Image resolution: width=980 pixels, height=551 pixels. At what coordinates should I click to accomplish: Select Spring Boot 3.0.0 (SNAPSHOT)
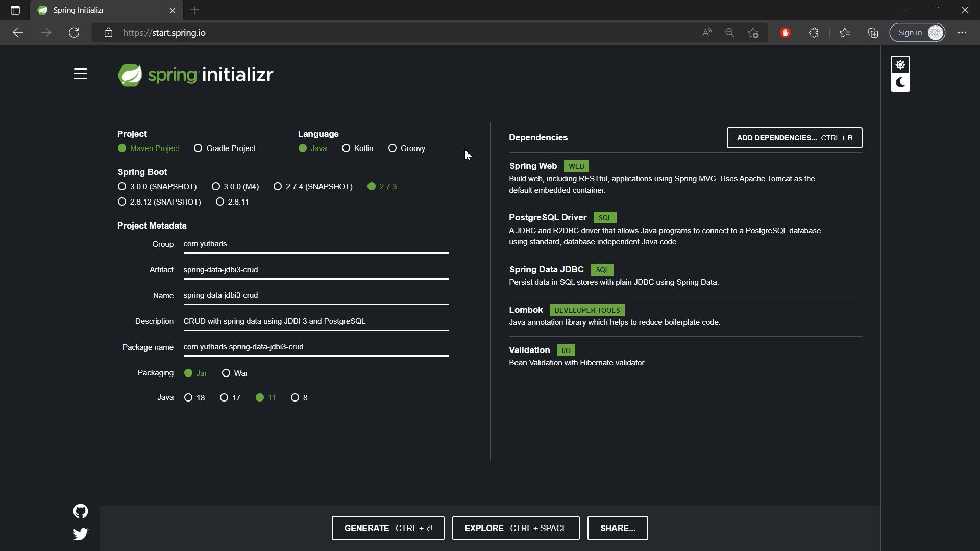157,187
